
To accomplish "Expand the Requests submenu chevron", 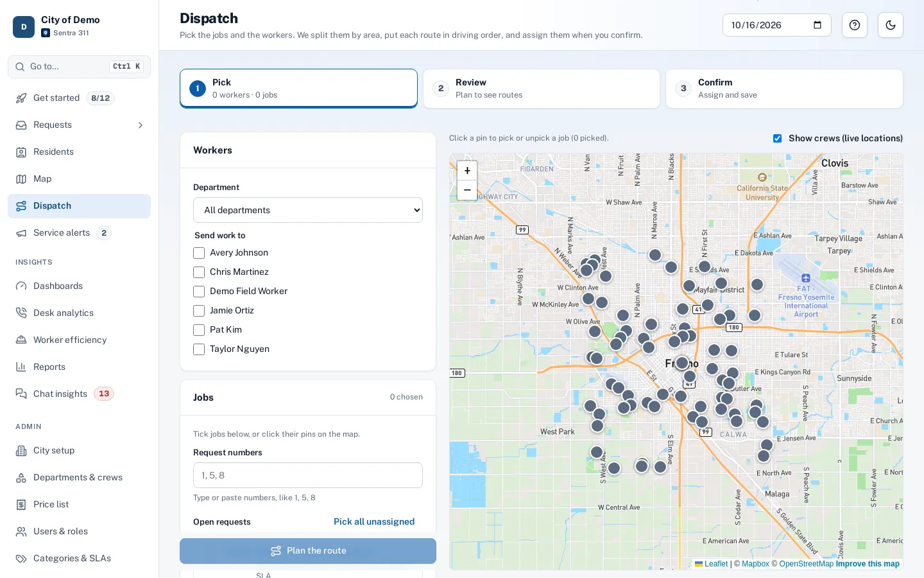I will point(141,125).
